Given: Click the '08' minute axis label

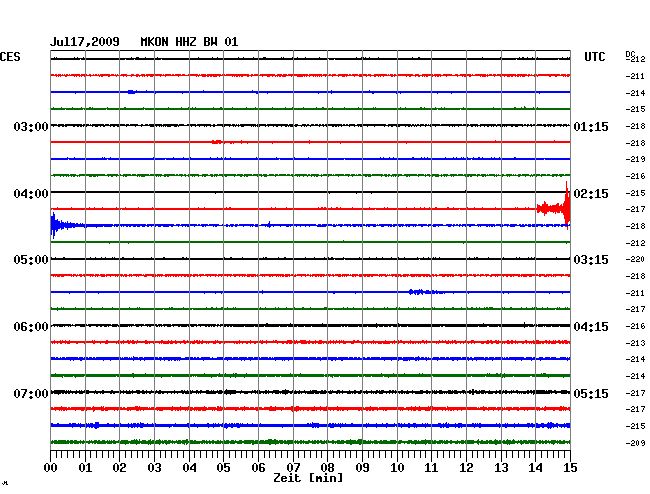Looking at the screenshot, I should [x=327, y=467].
